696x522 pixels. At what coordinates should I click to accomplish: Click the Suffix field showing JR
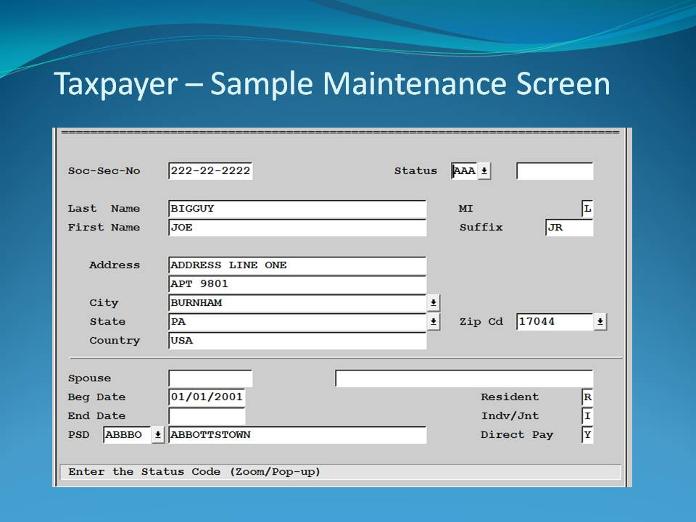tap(569, 228)
